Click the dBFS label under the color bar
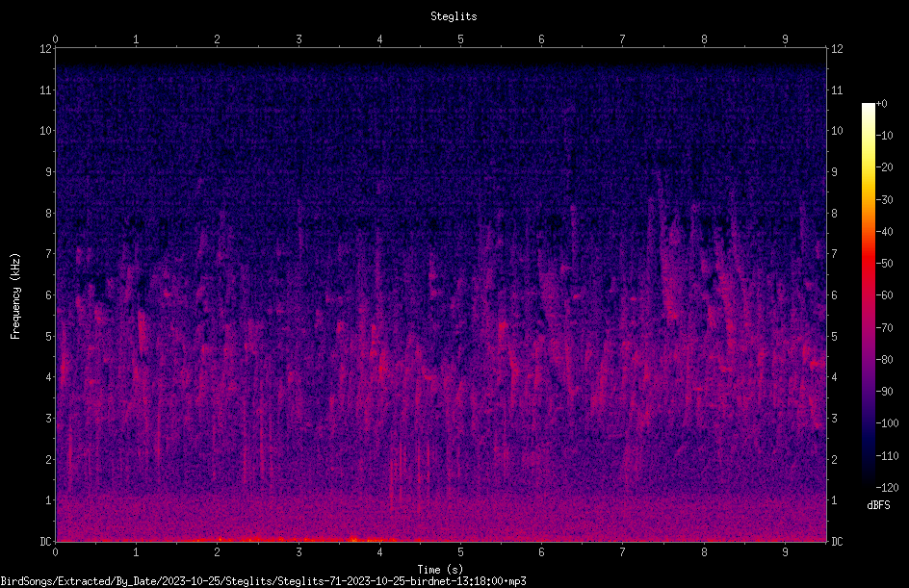Viewport: 909px width, 588px height. [x=878, y=505]
